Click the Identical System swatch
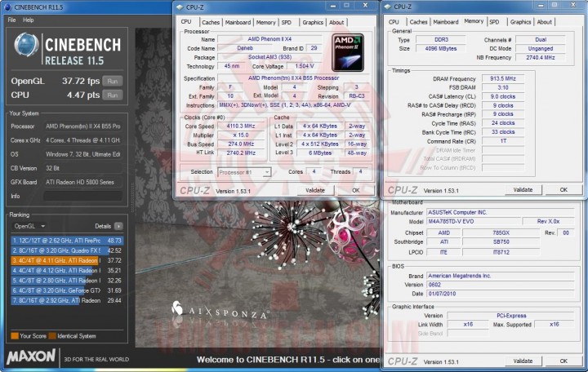The height and width of the screenshot is (372, 588). pos(52,335)
